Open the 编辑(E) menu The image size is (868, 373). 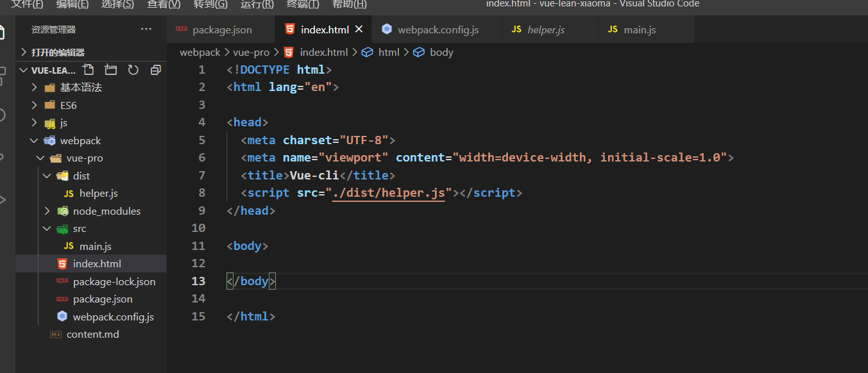[x=72, y=4]
